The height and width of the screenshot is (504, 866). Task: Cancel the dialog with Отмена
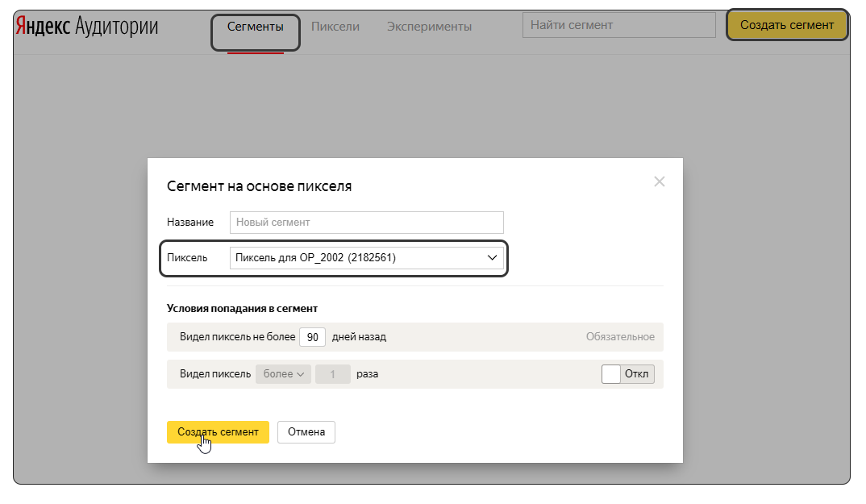pos(306,432)
